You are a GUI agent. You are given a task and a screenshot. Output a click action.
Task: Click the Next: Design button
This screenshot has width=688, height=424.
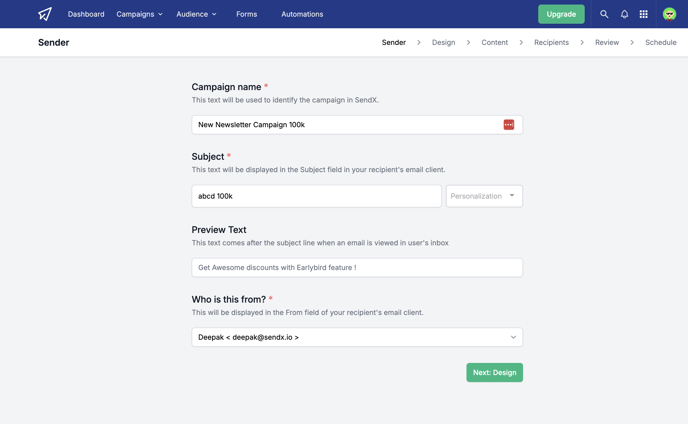(494, 372)
